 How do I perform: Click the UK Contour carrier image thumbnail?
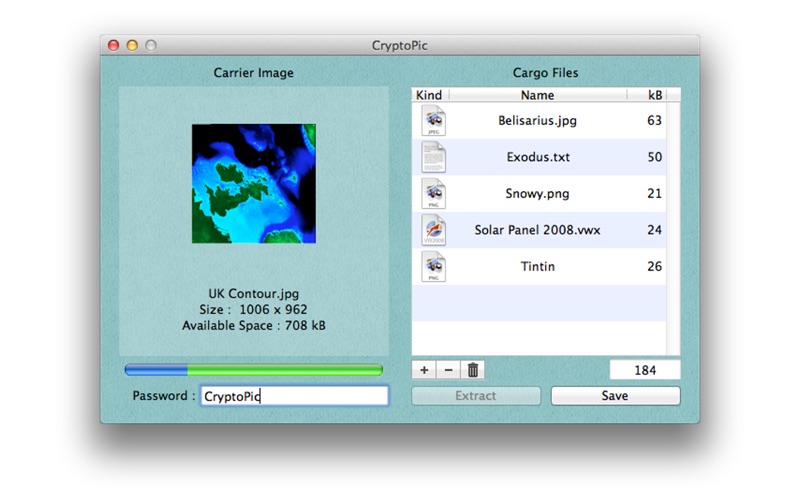[x=254, y=184]
